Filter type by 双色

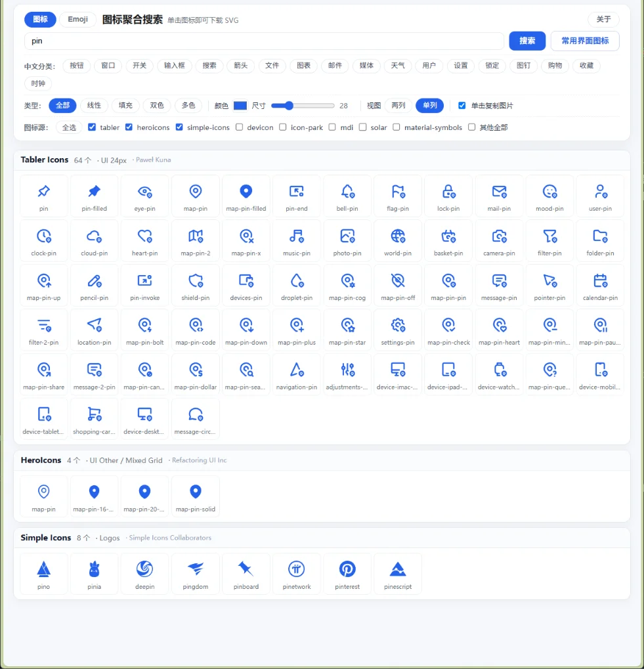coord(157,106)
